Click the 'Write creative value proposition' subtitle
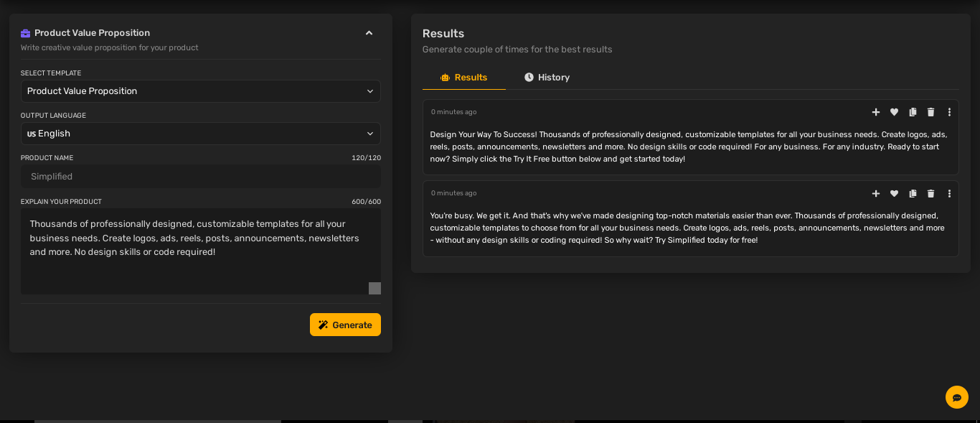The height and width of the screenshot is (423, 980). click(110, 47)
